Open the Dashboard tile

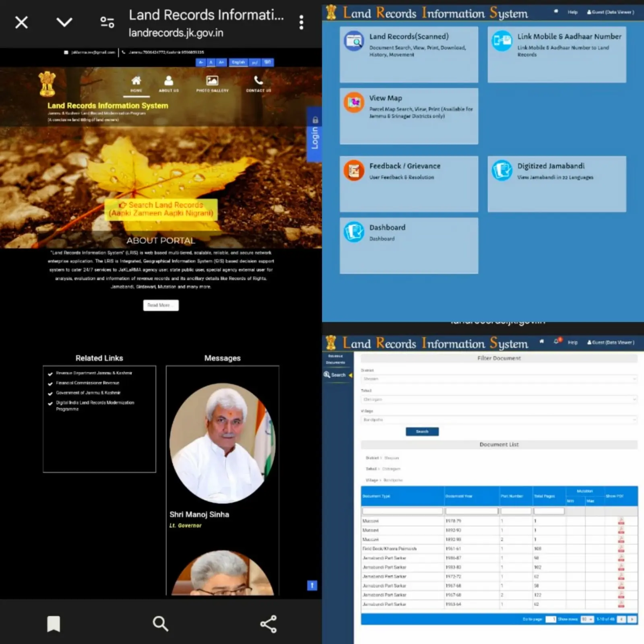[x=409, y=246]
